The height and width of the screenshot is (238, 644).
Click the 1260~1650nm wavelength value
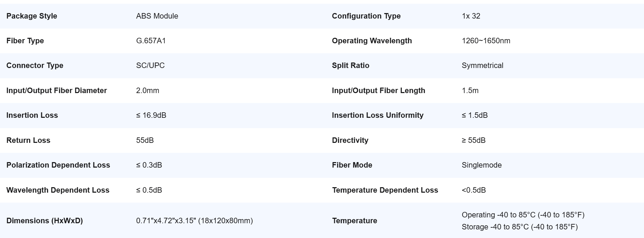(x=486, y=41)
